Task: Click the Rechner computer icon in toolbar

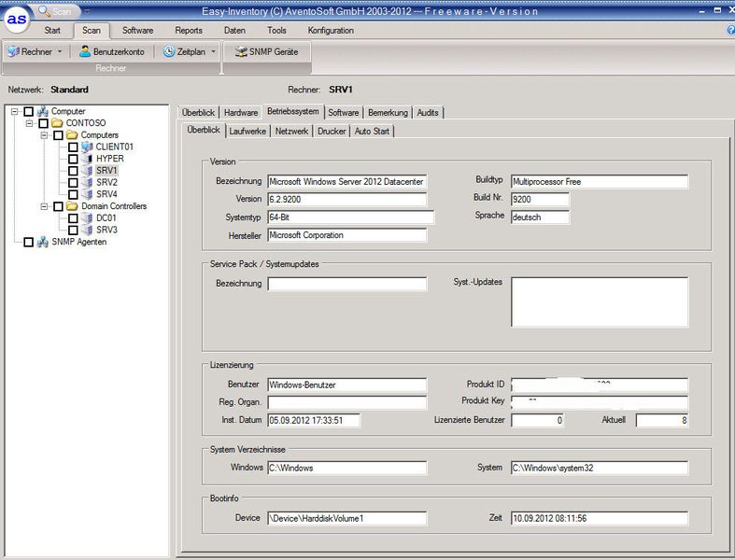Action: 14,51
